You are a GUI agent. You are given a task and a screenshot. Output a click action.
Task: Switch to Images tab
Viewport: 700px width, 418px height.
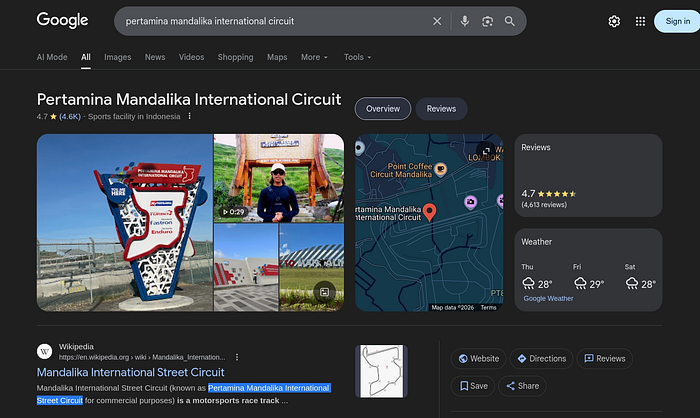pyautogui.click(x=117, y=57)
